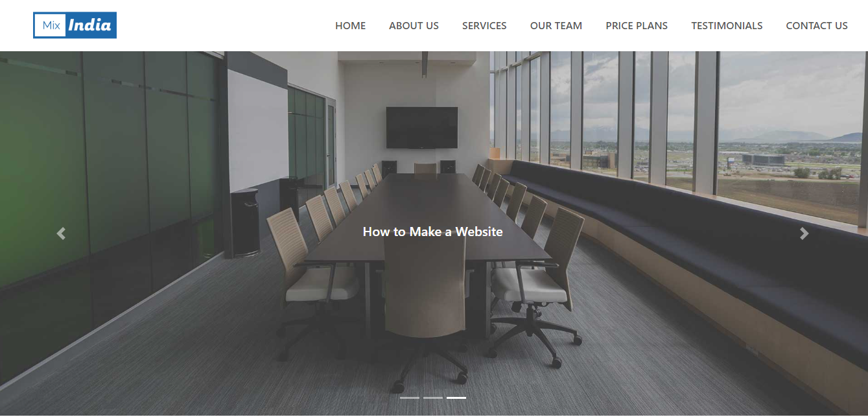Click the white "Mix" box in logo
Screen dimensions: 868x417
tap(51, 26)
